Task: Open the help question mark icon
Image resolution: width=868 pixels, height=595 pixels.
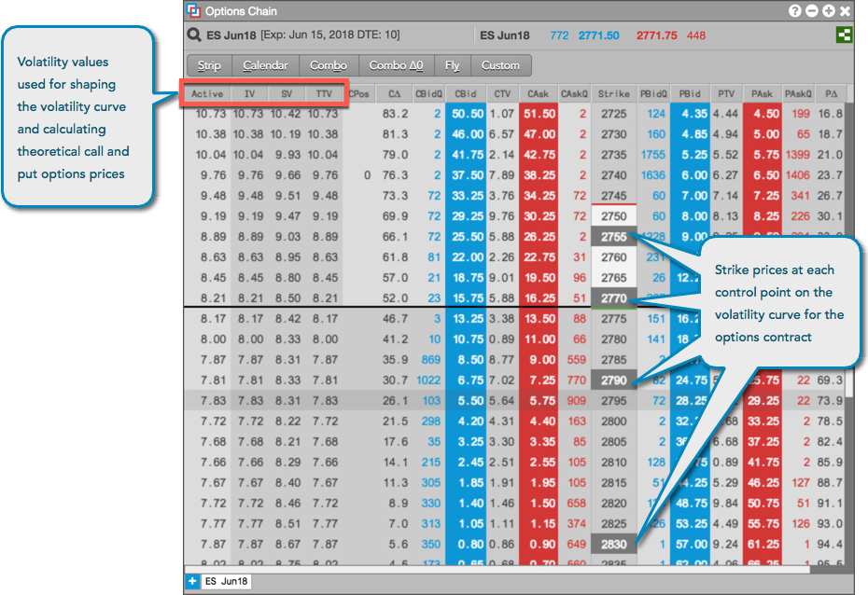Action: [793, 11]
